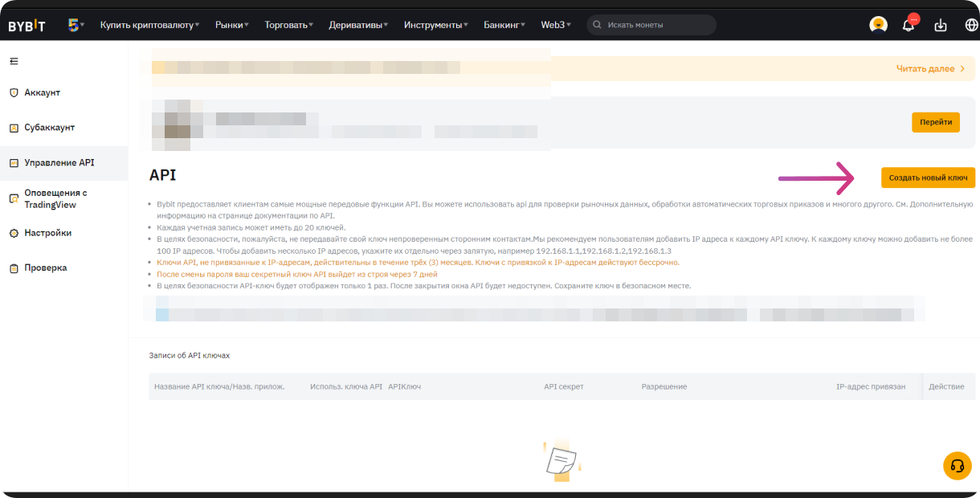Click the Записи об API ключах heading
The height and width of the screenshot is (498, 980).
[190, 355]
